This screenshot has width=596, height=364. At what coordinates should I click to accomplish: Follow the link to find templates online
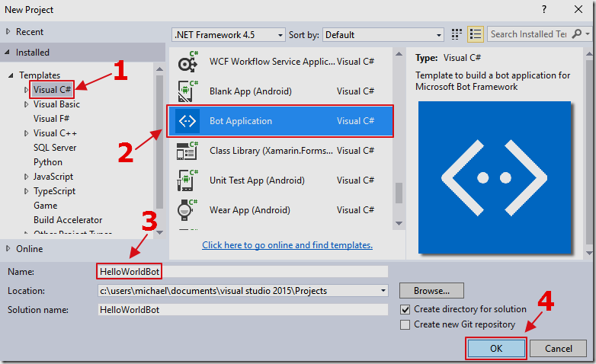tap(287, 245)
